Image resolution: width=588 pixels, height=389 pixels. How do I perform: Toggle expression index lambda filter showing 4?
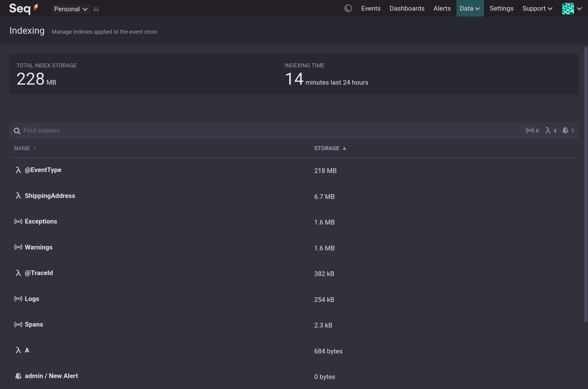551,130
